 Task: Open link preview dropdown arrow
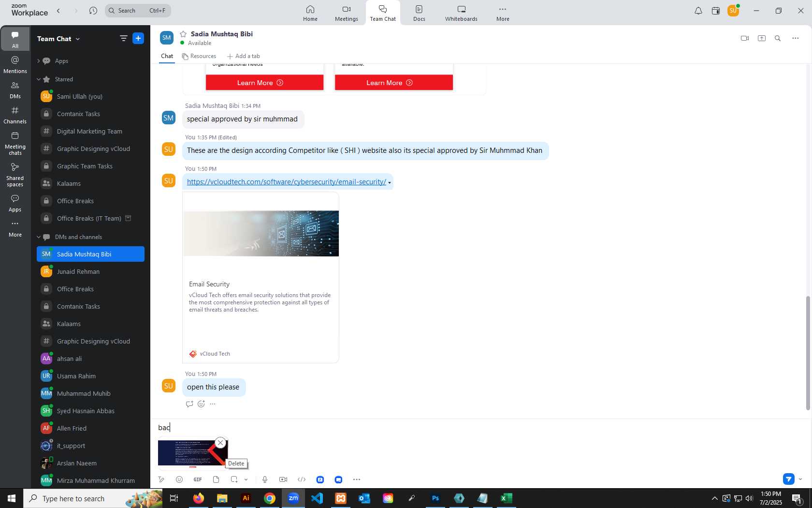pyautogui.click(x=390, y=183)
